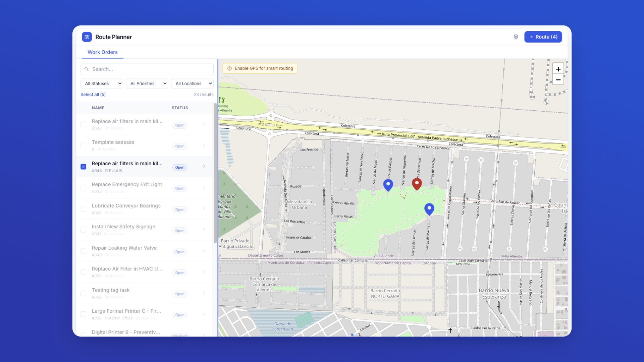Click the info icon in the GPS banner
The width and height of the screenshot is (644, 362).
coord(229,68)
